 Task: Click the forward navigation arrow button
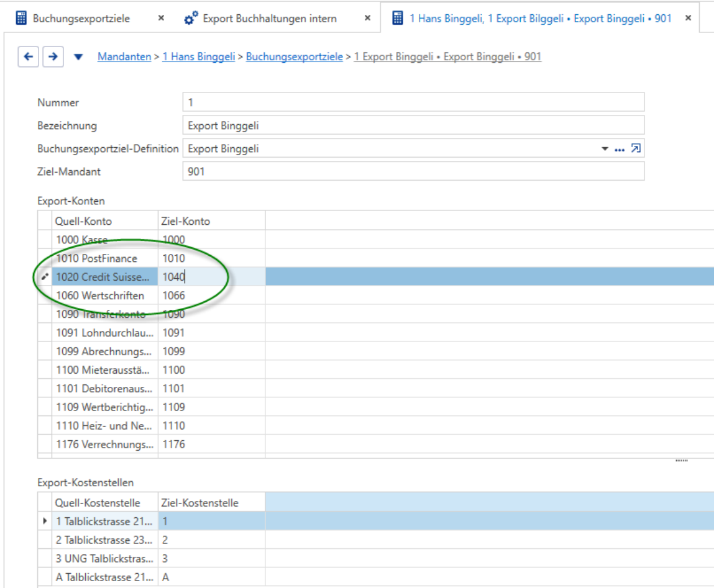point(53,57)
